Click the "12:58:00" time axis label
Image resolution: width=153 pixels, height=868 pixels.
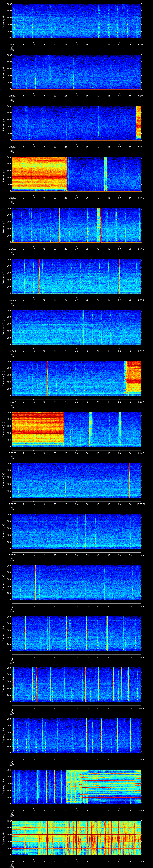(12, 453)
